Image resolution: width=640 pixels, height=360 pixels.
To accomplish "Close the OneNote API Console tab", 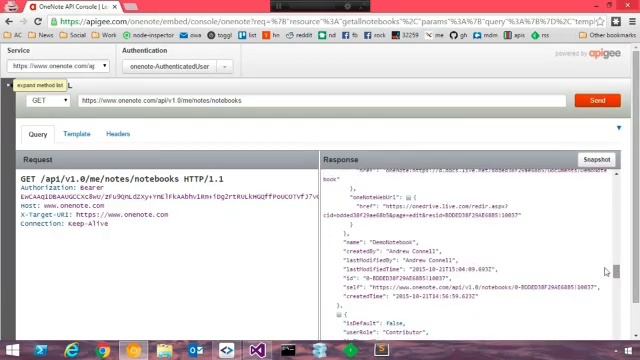I will point(115,7).
